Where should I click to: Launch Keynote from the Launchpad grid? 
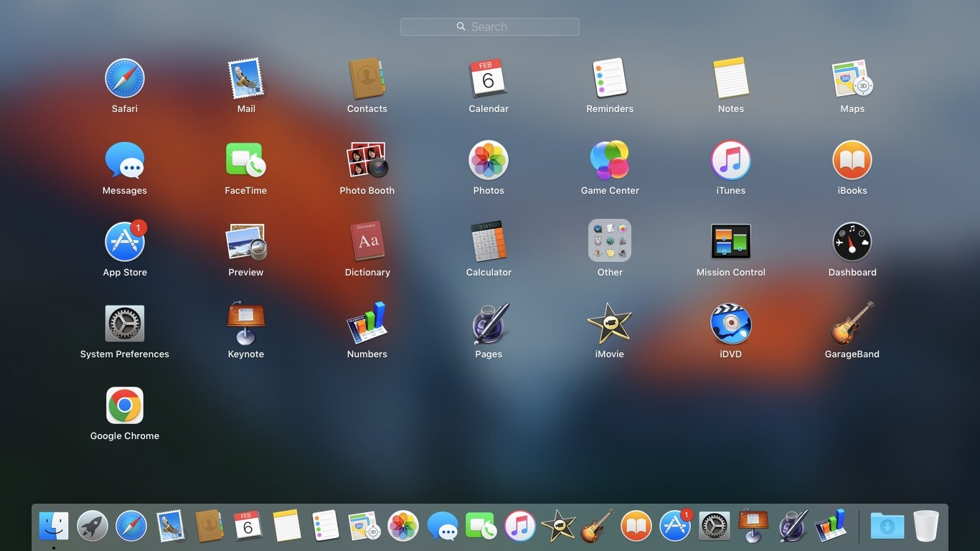(x=246, y=324)
